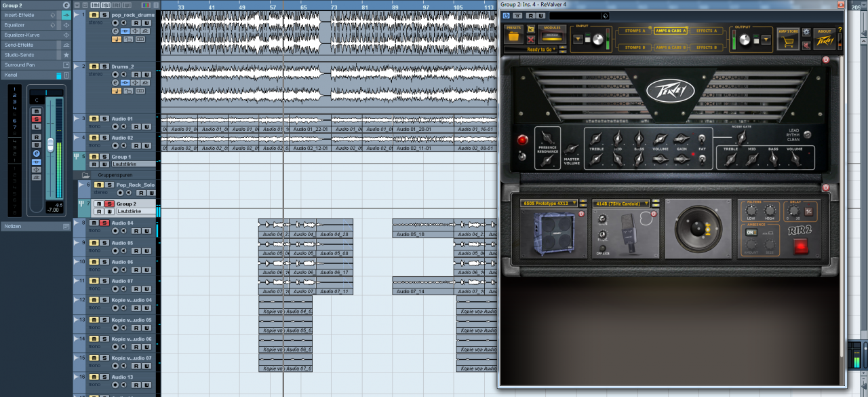The width and height of the screenshot is (868, 397).
Task: Toggle the RIR 2 red power switch
Action: tap(802, 246)
